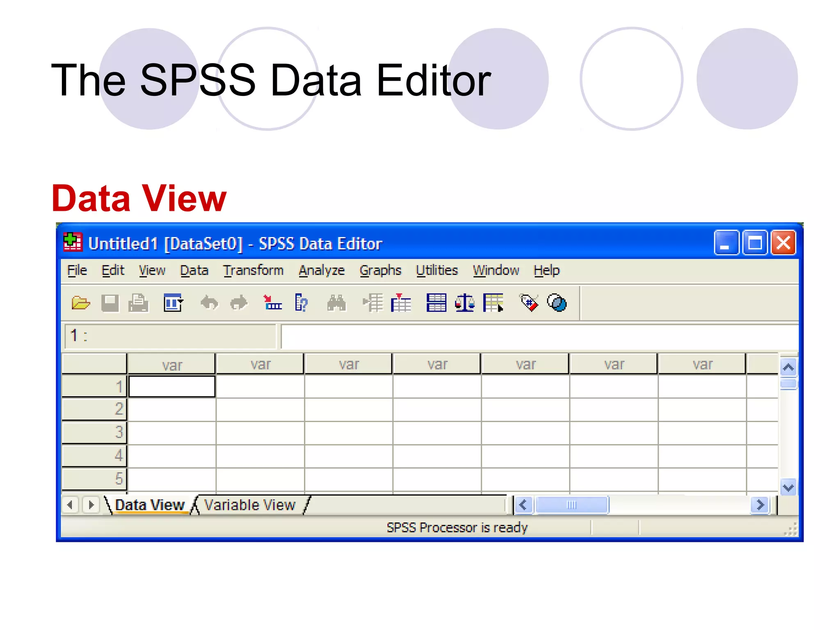This screenshot has width=840, height=630.
Task: Select the highlighted cell in row 1
Action: tap(172, 386)
